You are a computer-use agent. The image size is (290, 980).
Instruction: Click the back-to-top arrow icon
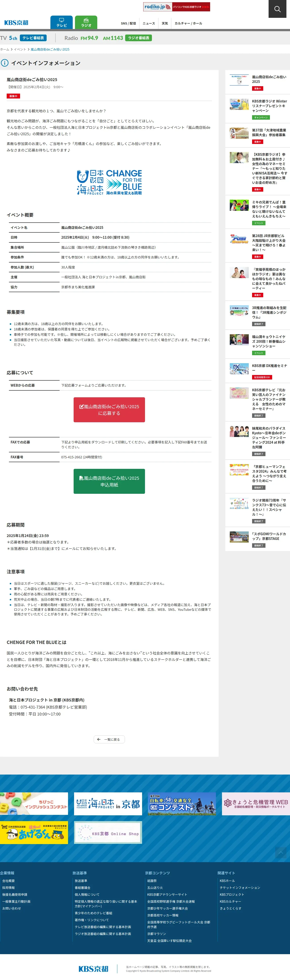click(x=281, y=853)
